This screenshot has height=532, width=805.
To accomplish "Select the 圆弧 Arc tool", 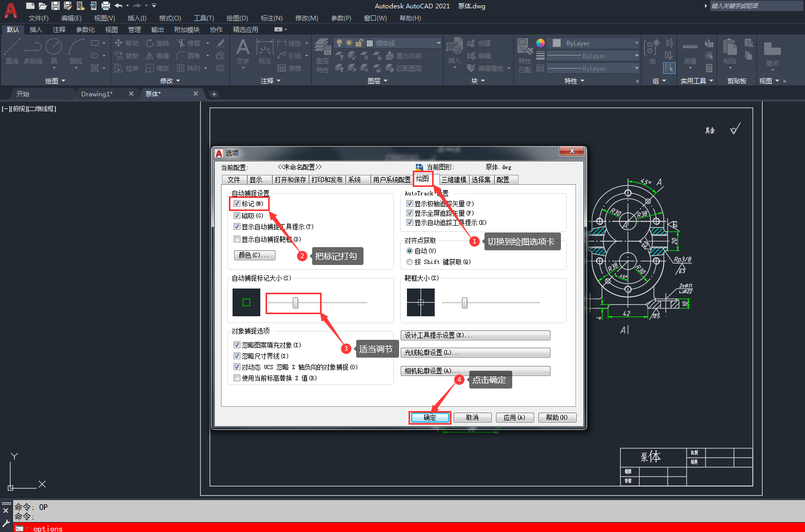I will coord(76,51).
